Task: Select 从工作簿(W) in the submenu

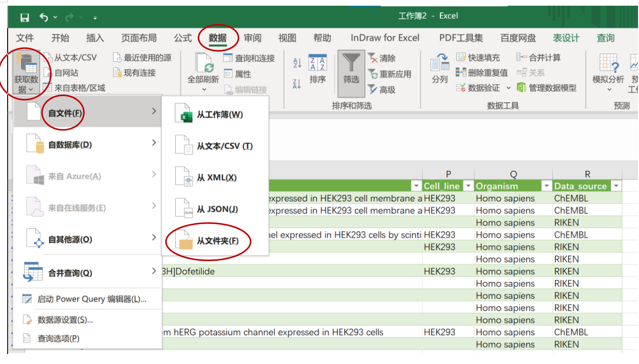Action: tap(215, 115)
